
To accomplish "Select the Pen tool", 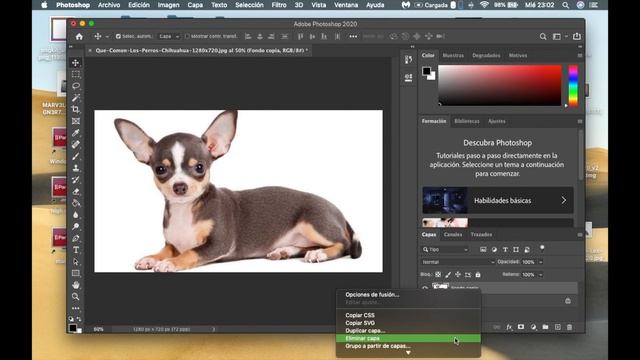I will (76, 238).
